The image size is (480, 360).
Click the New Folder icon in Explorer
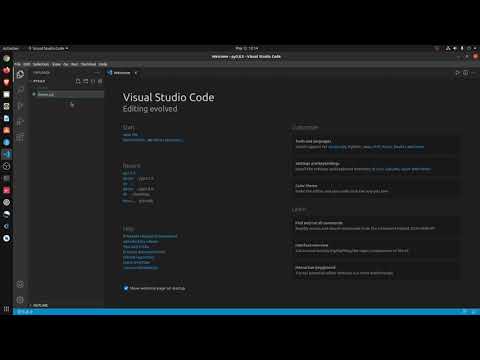pos(86,81)
